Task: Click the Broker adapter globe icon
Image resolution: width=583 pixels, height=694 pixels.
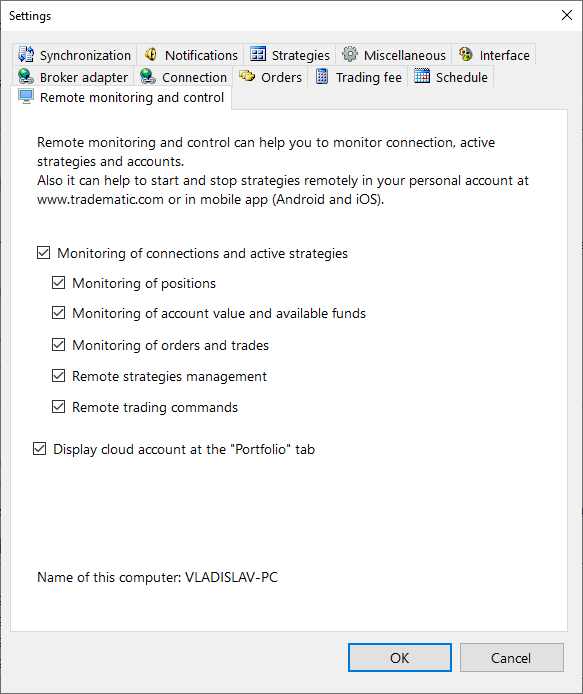Action: click(x=26, y=76)
